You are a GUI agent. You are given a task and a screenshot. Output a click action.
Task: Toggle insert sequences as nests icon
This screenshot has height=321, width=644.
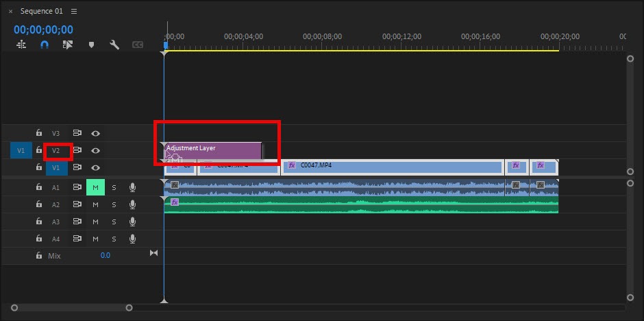click(21, 45)
